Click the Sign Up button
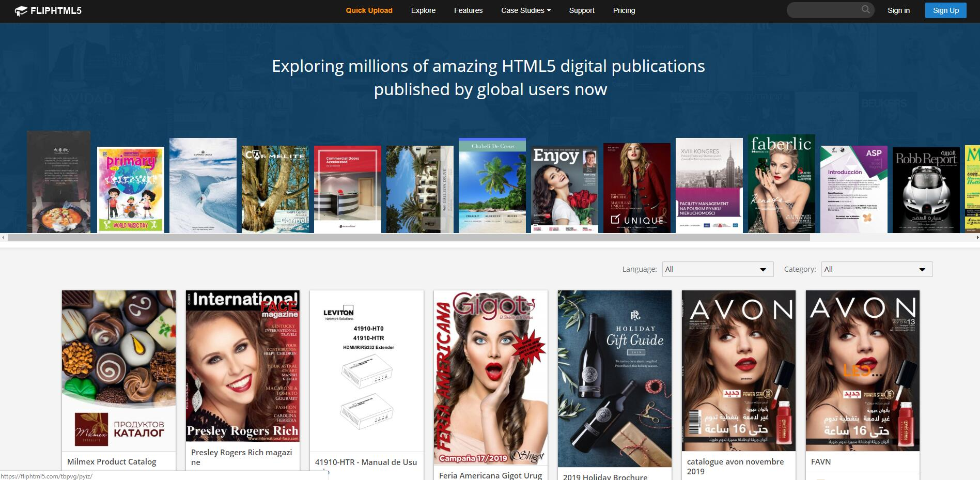Viewport: 980px width, 480px height. tap(945, 10)
